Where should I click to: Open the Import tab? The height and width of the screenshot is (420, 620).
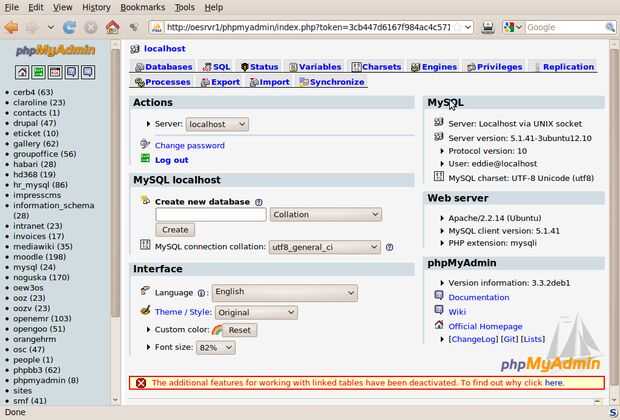270,82
